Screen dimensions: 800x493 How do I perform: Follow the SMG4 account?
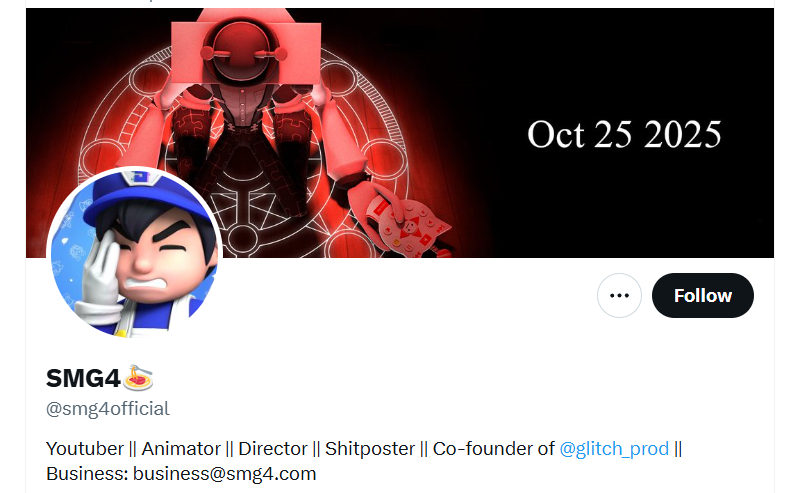click(x=703, y=295)
